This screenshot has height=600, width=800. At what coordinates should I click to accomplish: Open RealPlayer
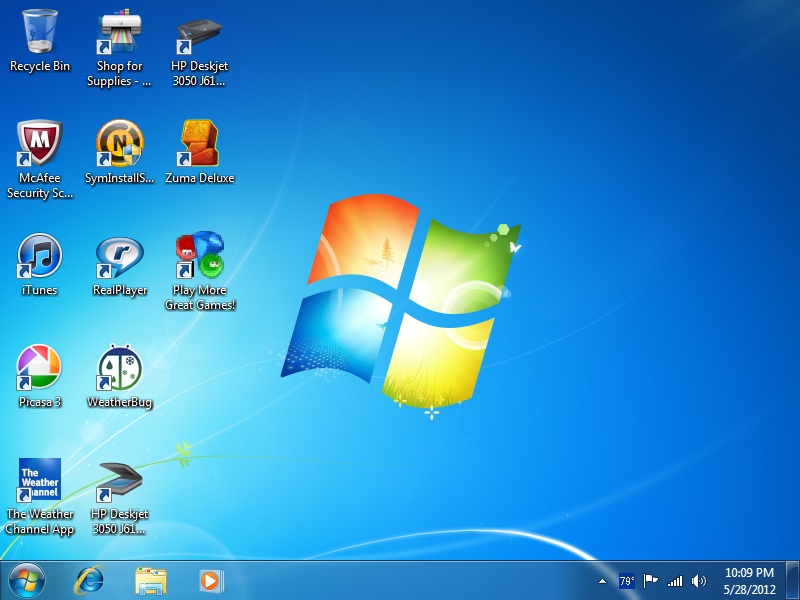coord(119,253)
